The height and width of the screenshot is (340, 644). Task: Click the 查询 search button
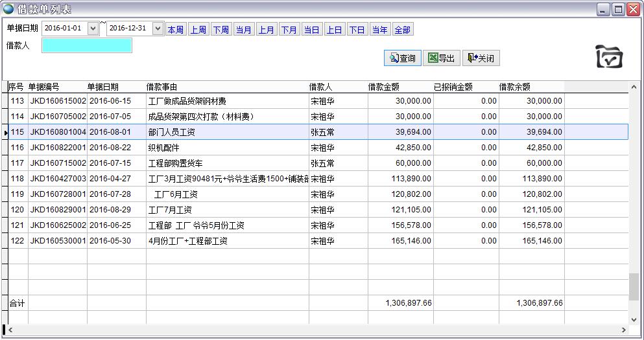(403, 58)
